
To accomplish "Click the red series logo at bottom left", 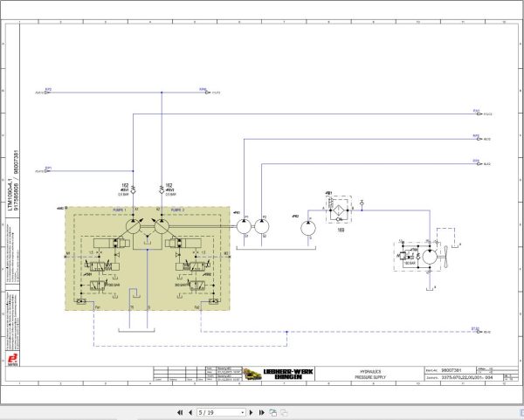I will [x=13, y=359].
